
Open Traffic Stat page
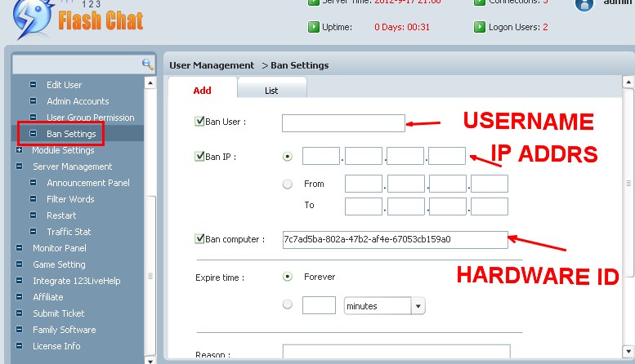69,232
